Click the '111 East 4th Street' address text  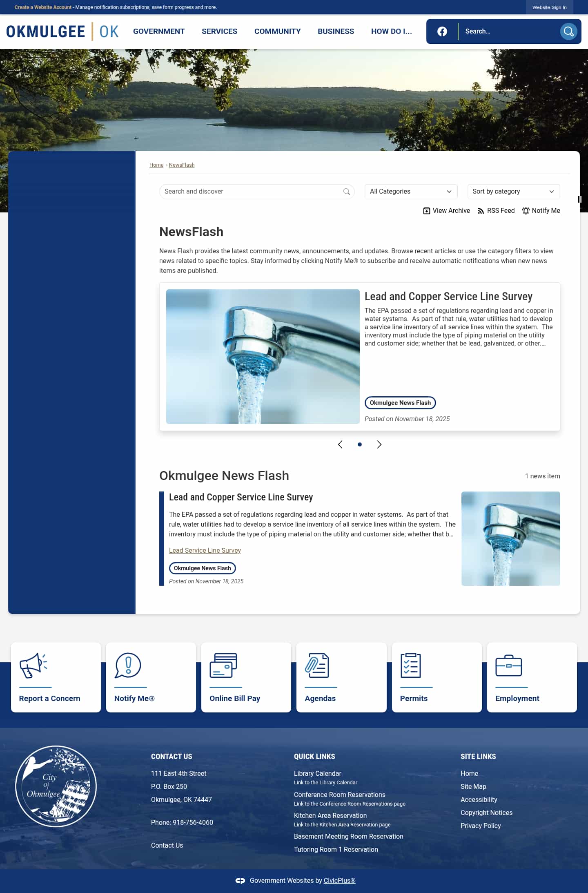click(178, 774)
